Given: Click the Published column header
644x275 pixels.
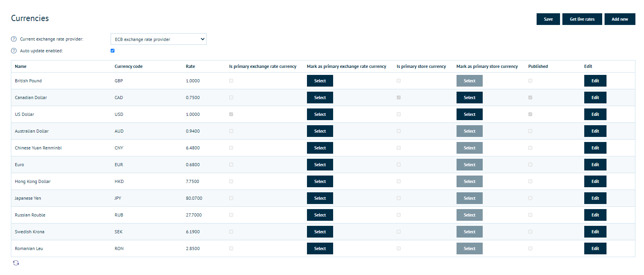Looking at the screenshot, I should [538, 66].
